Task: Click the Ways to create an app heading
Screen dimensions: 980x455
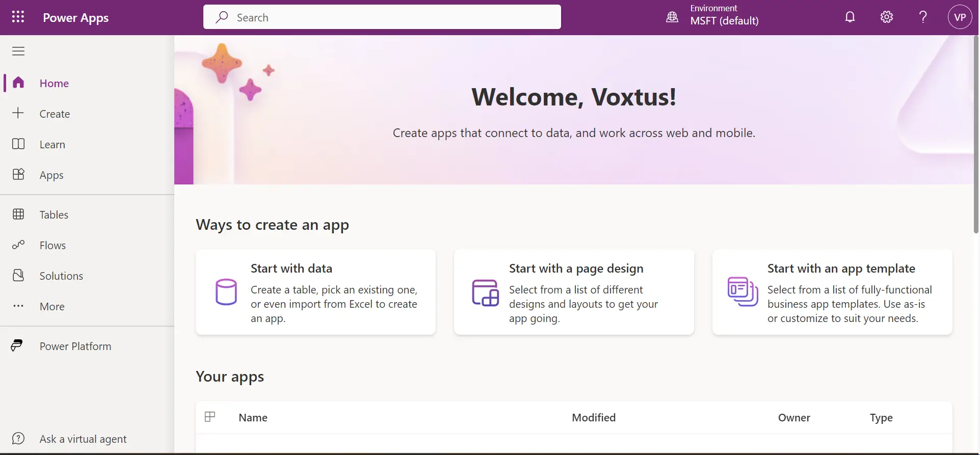Action: tap(272, 225)
